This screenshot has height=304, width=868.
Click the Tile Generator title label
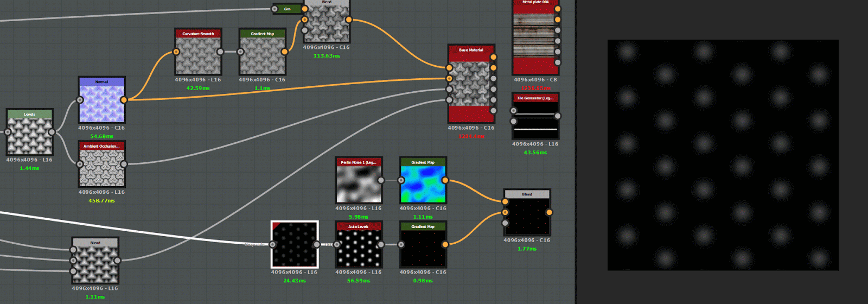[535, 98]
